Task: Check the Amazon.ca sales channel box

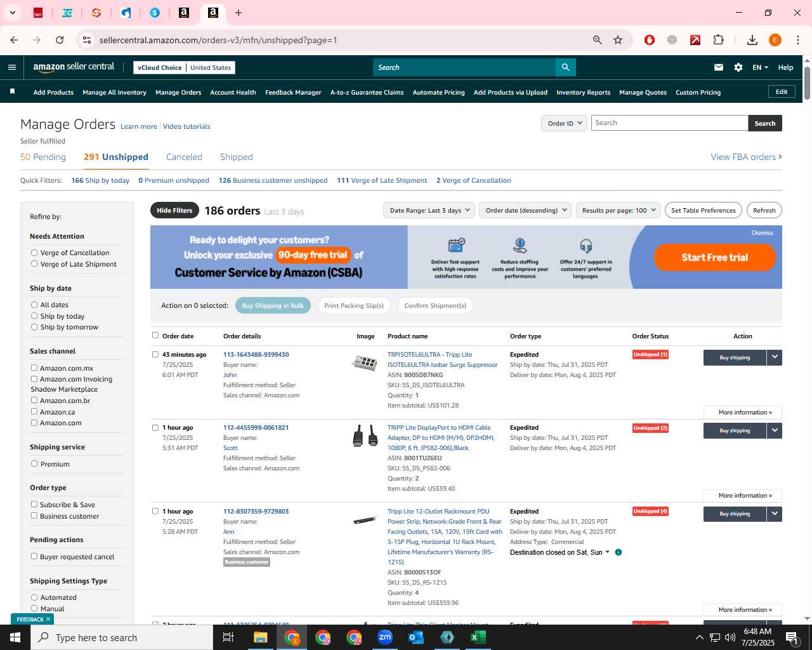Action: coord(34,412)
